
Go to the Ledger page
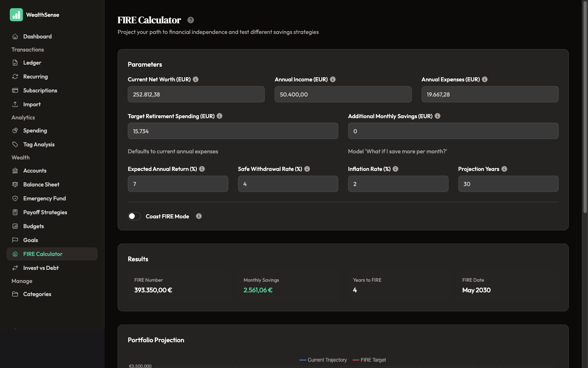point(52,63)
